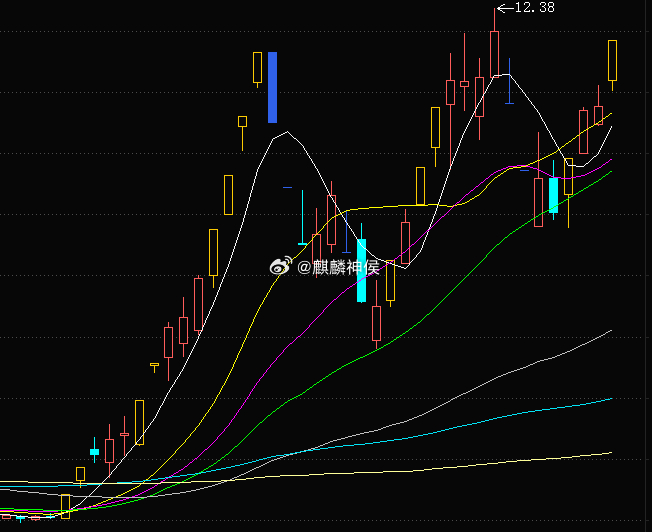This screenshot has height=532, width=652.
Task: Click the Weibo logo watermark
Action: (x=281, y=267)
